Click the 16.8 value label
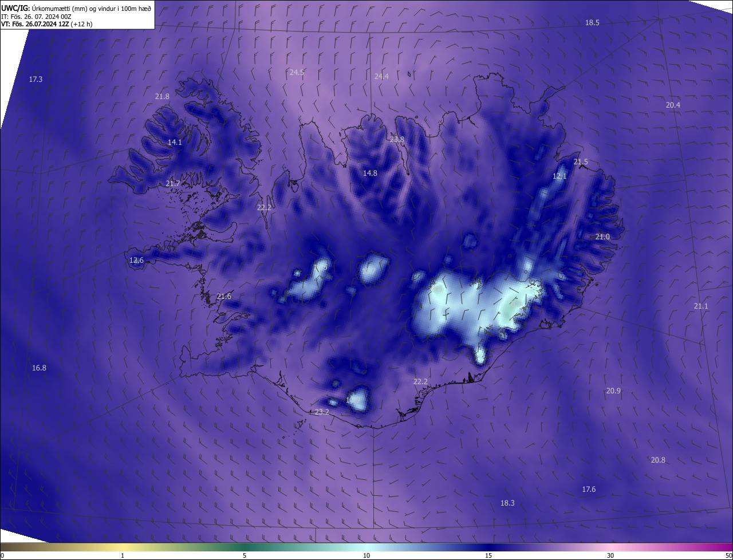733x560 pixels. [x=39, y=368]
